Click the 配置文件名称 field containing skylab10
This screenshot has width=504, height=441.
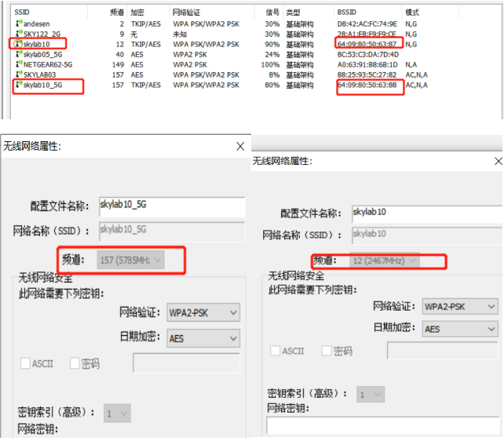coord(423,212)
